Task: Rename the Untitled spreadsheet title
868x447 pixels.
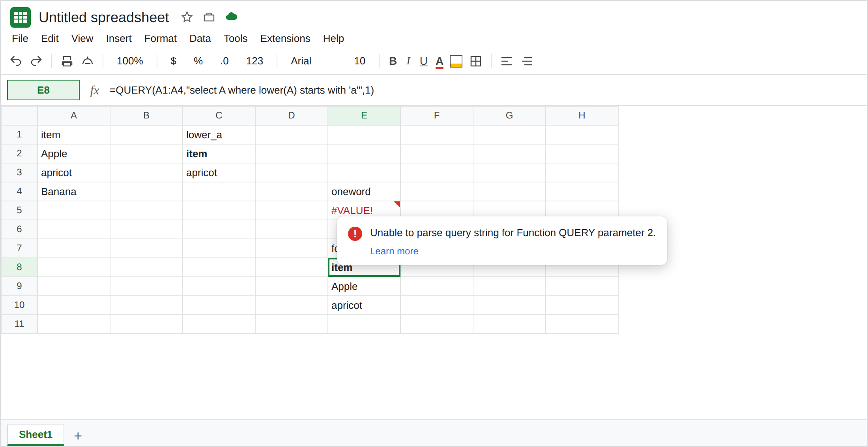Action: (x=104, y=17)
